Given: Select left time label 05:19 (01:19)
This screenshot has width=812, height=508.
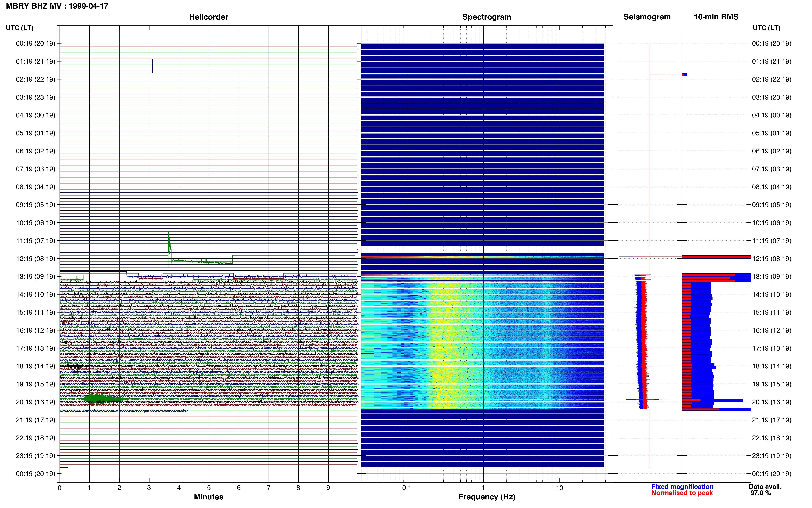Looking at the screenshot, I should click(36, 133).
